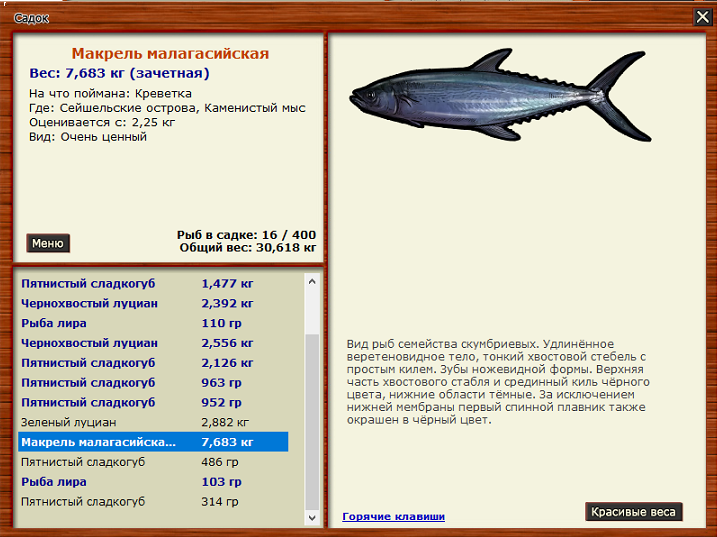Click the fish list scrollbar thumb
717x537 pixels.
312,422
